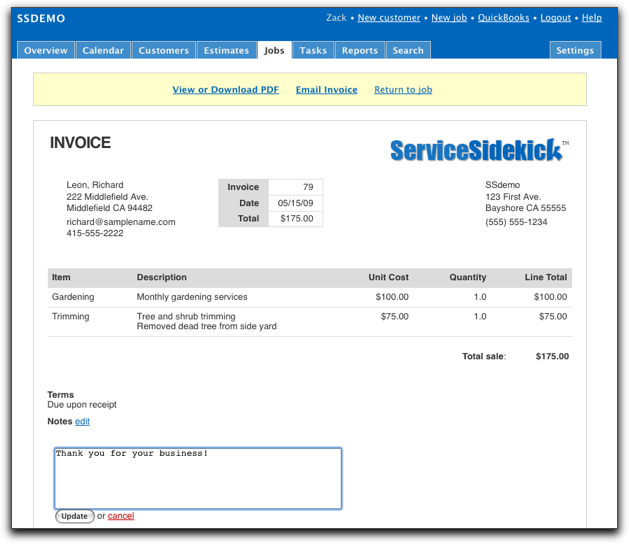Click the user name Zack
629x544 pixels.
(x=336, y=18)
